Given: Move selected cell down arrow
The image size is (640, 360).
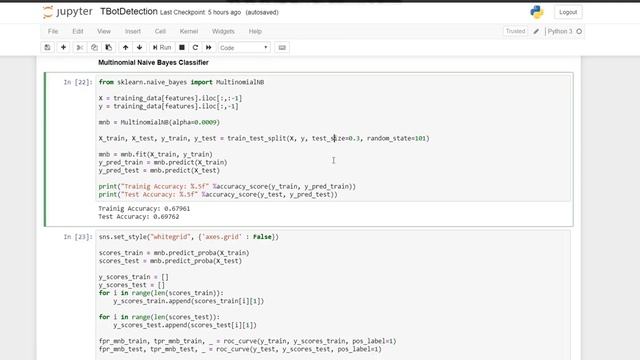Looking at the screenshot, I should point(140,47).
